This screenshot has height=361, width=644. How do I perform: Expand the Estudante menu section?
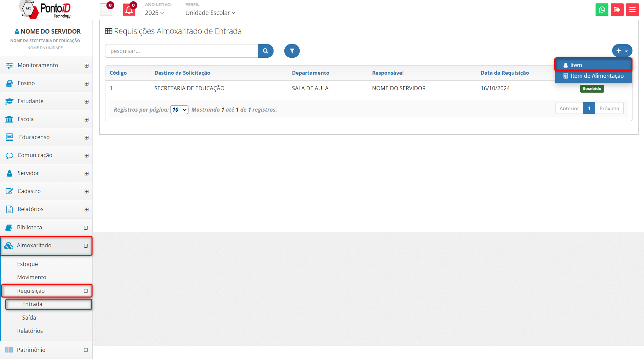86,101
